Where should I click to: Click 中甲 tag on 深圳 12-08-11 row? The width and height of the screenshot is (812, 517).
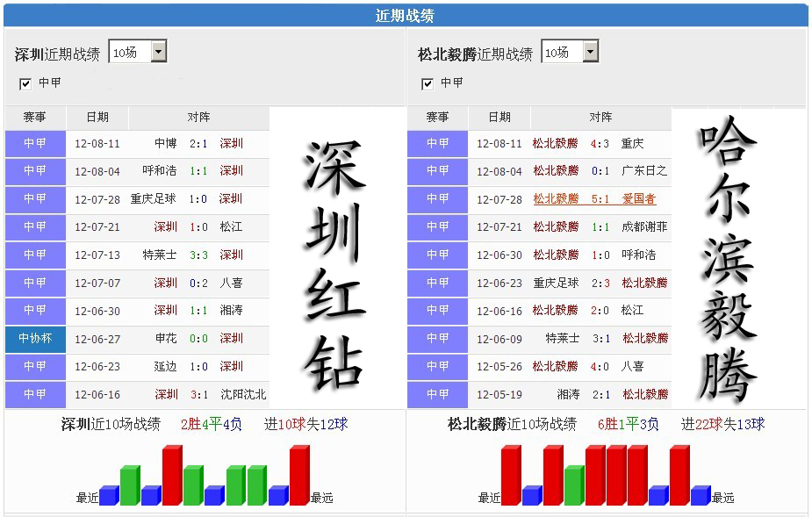tap(35, 143)
